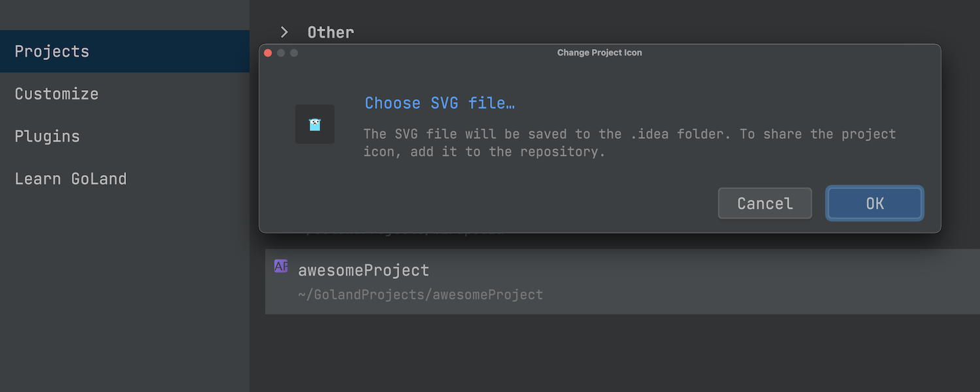This screenshot has height=392, width=980.
Task: Click the Choose SVG file… link
Action: [440, 103]
